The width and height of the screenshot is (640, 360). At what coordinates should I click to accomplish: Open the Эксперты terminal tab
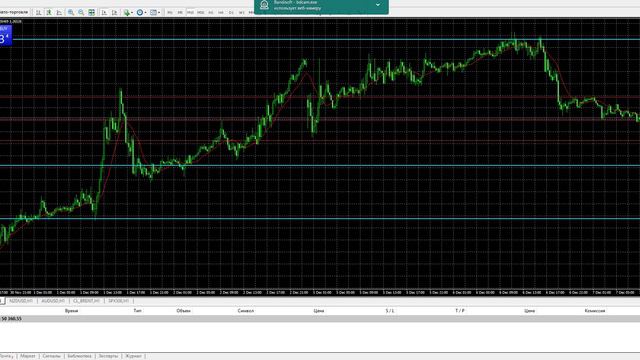click(x=108, y=356)
